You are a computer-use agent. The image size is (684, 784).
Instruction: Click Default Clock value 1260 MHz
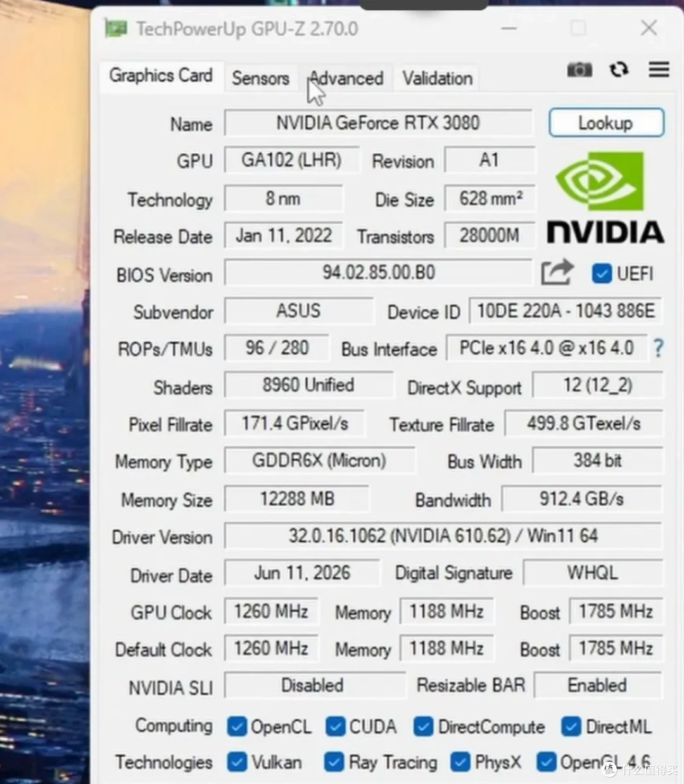point(271,648)
